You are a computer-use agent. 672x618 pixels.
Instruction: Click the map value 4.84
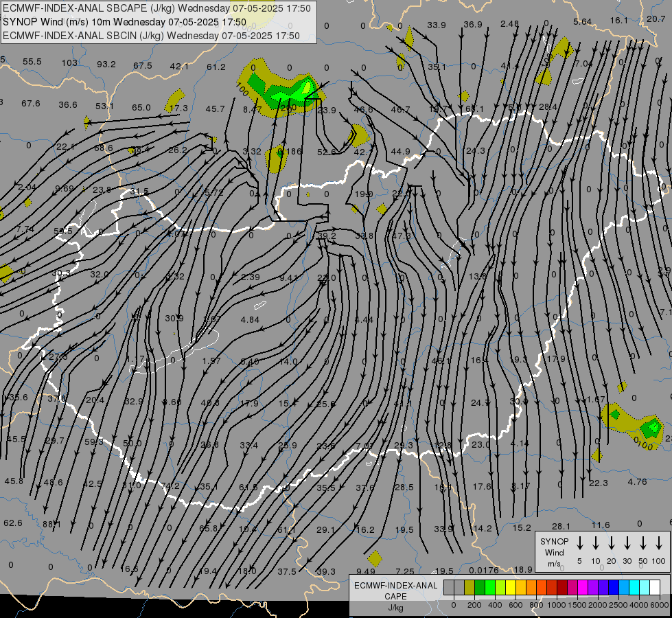tap(250, 319)
